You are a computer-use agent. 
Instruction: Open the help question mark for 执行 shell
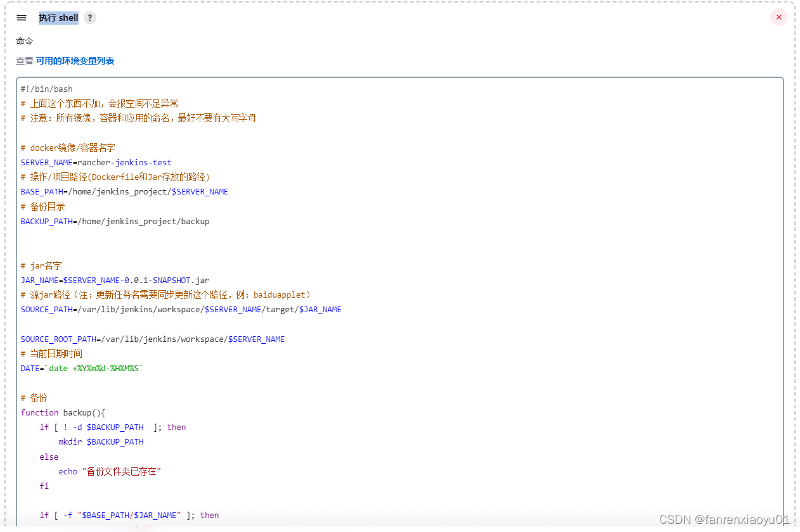click(x=90, y=18)
